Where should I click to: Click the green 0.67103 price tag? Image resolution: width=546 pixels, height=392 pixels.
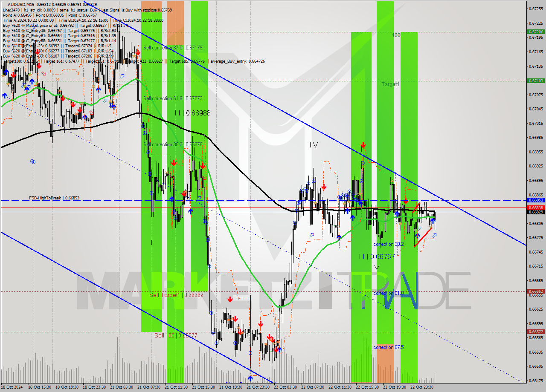[536, 81]
